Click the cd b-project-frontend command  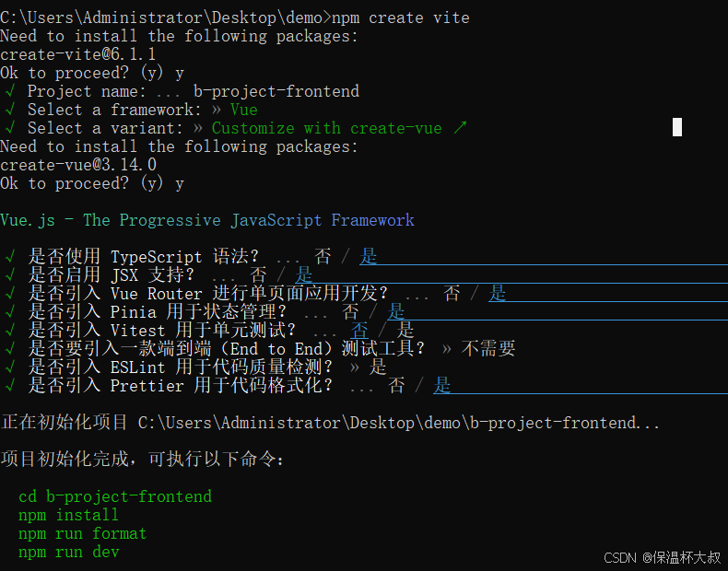(x=115, y=496)
